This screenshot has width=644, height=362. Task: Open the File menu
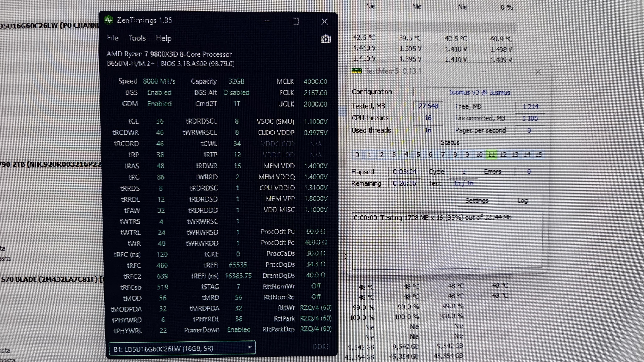tap(113, 38)
